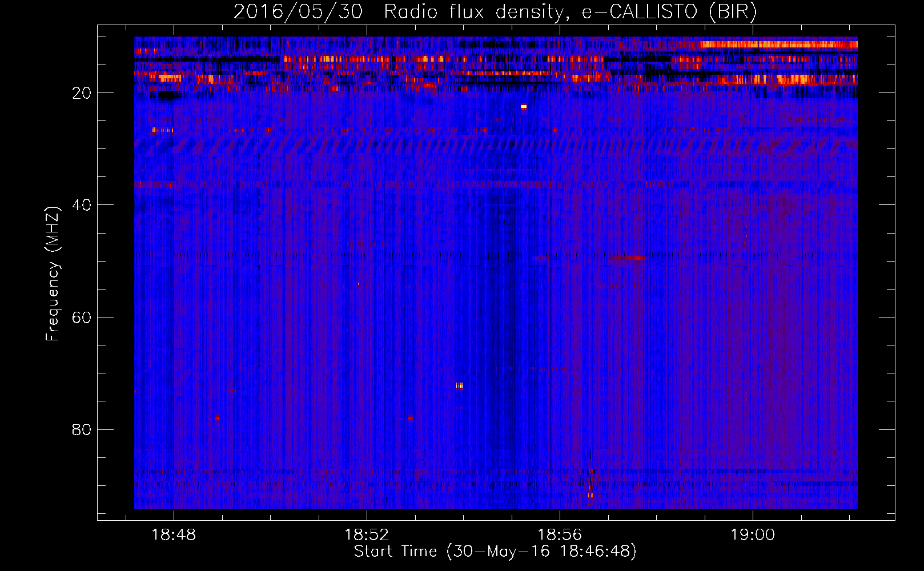Click the 40 frequency tick label
Screen dimensions: 924x571
pos(82,205)
